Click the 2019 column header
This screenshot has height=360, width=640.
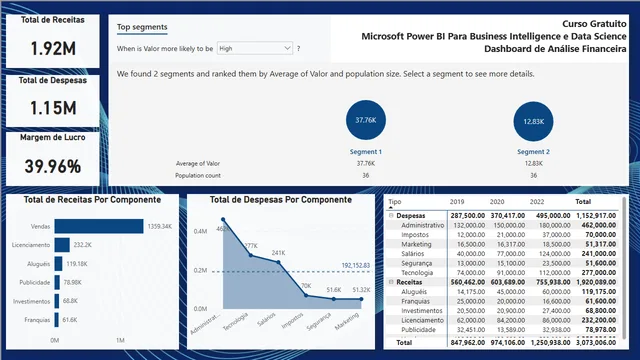[457, 202]
